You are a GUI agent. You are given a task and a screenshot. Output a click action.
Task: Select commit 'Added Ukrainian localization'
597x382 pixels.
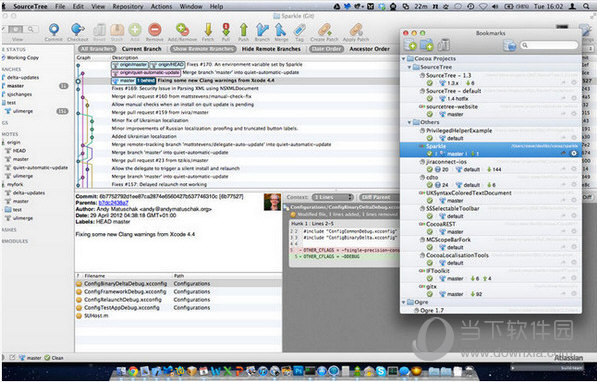point(144,136)
